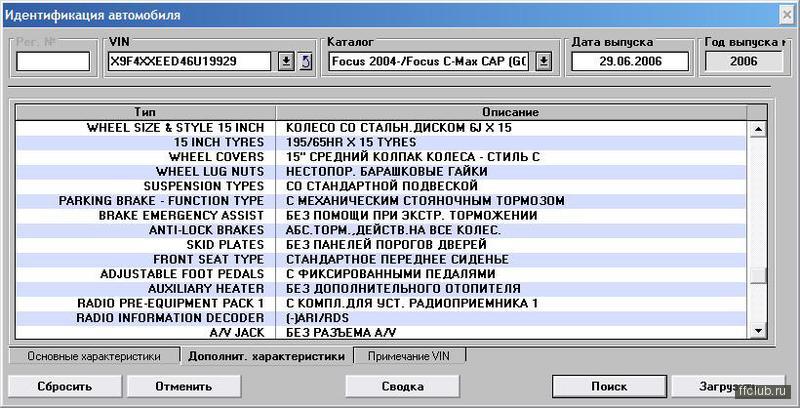800x408 pixels.
Task: Click description СО СТАНДАРТНОЙ ПОДВЕСКОЙ
Action: 382,186
